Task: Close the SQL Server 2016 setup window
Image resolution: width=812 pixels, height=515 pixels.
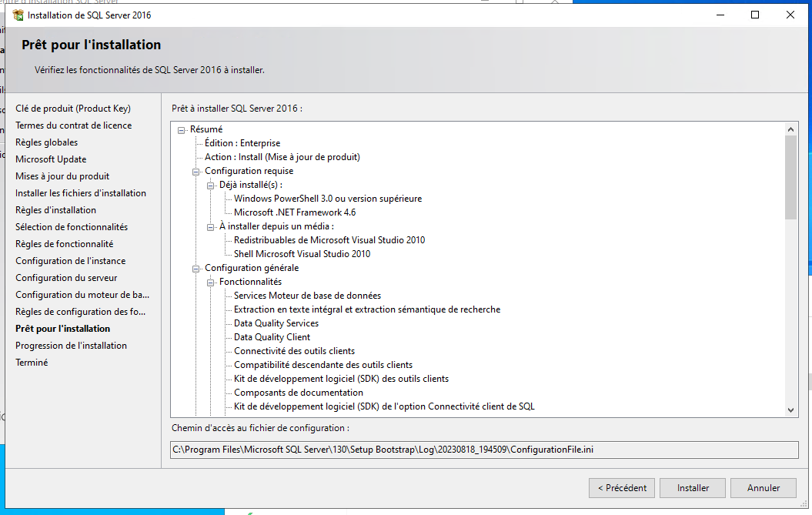Action: 790,15
